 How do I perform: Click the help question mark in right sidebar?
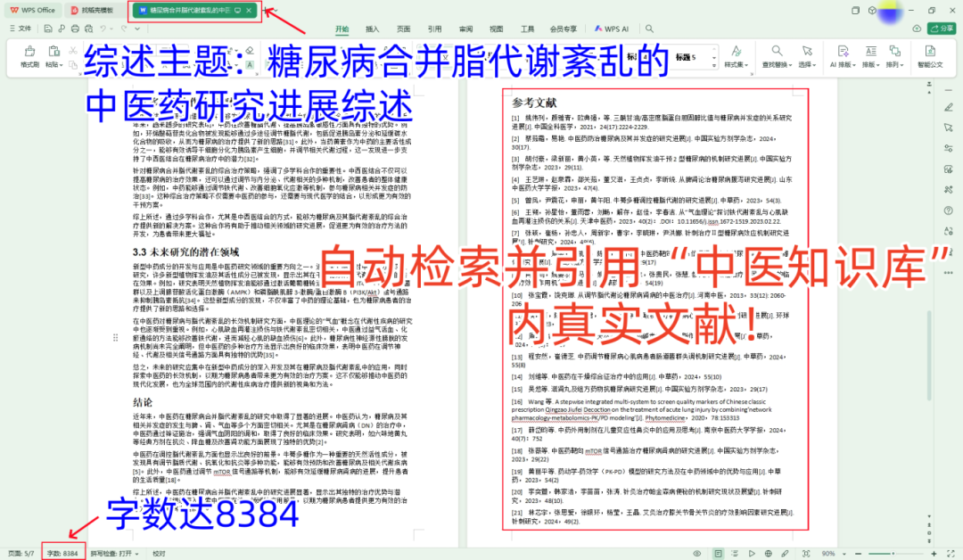click(x=948, y=210)
